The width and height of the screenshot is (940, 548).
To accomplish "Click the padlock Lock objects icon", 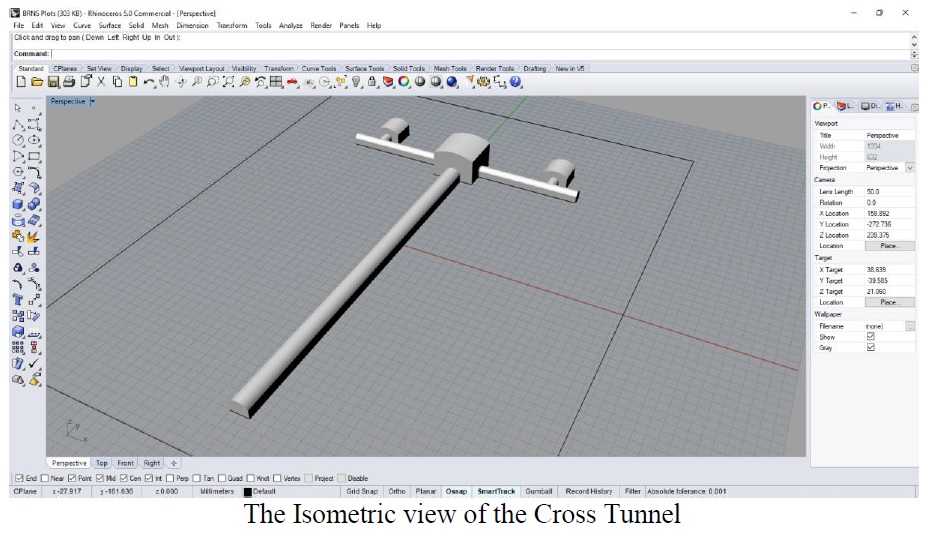I will click(x=372, y=82).
